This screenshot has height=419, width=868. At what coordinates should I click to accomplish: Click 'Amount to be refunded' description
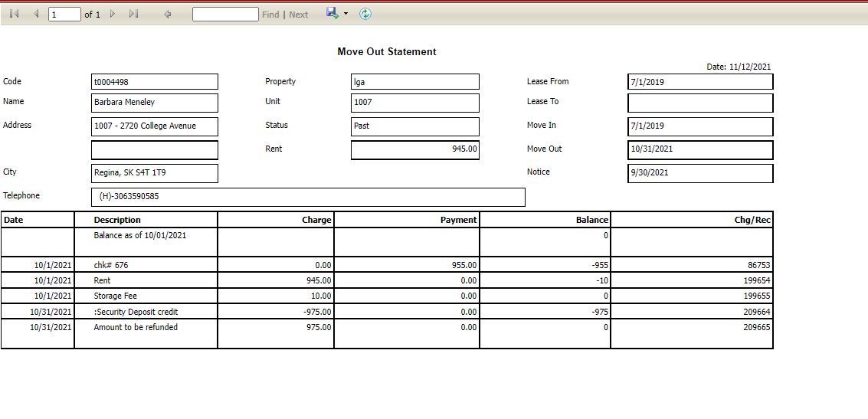[136, 327]
